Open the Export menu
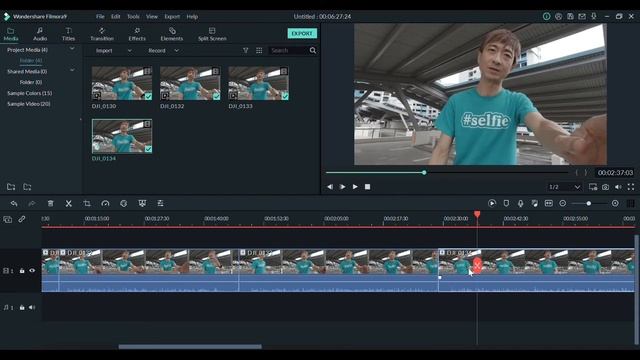Screen dimensions: 640x360 click(x=172, y=17)
